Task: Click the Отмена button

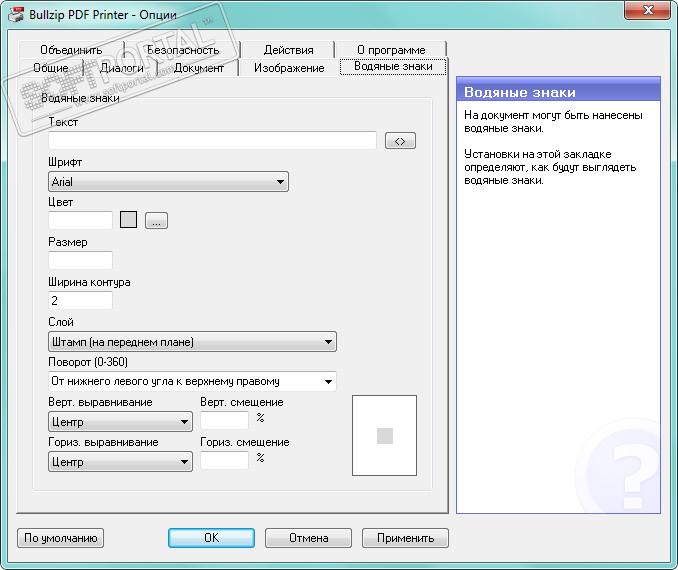Action: (308, 538)
